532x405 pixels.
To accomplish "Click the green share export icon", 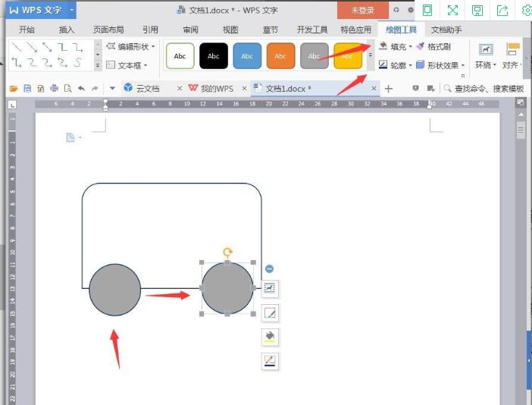I will click(502, 10).
